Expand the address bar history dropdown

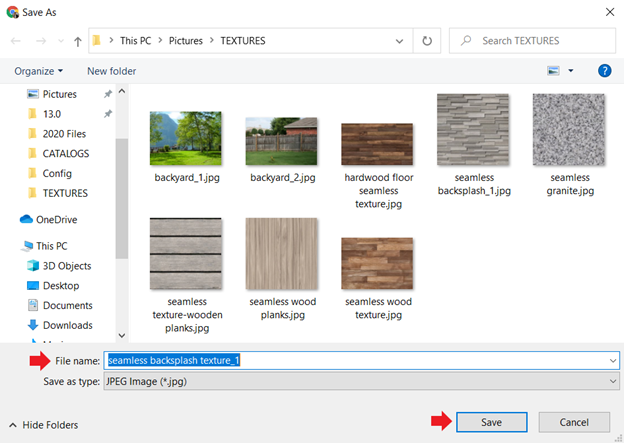click(x=399, y=41)
